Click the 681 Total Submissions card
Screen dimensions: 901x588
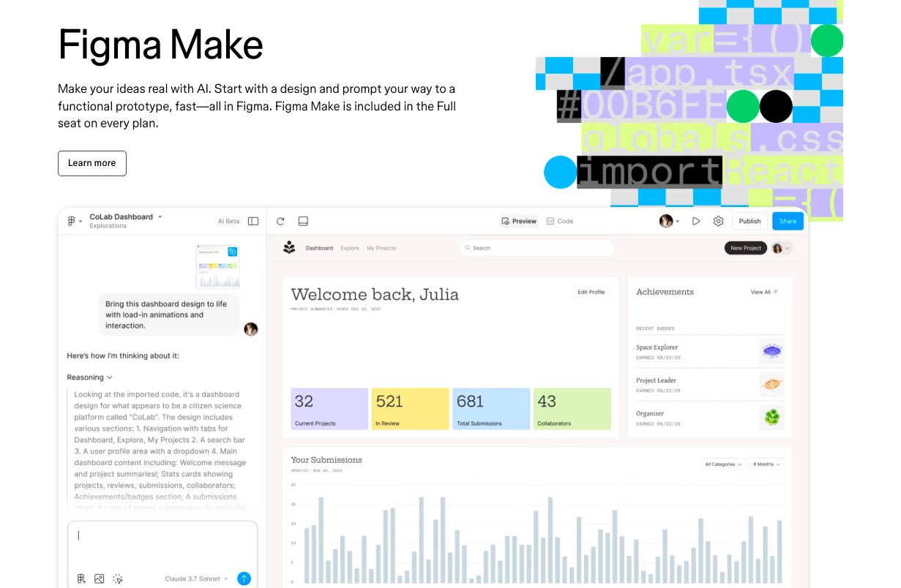coord(491,409)
